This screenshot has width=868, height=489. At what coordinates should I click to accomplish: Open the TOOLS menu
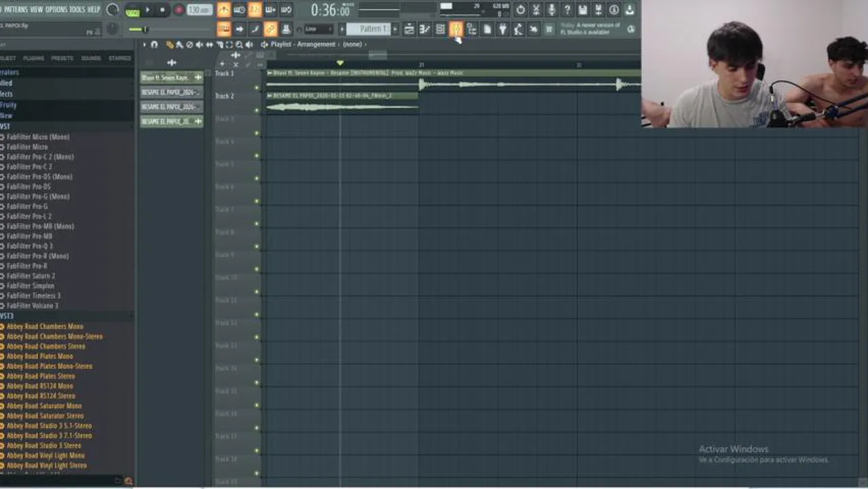pos(77,10)
